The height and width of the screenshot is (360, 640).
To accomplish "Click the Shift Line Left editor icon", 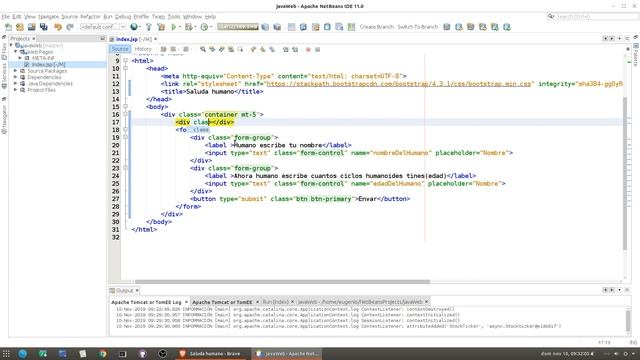I will pyautogui.click(x=285, y=49).
